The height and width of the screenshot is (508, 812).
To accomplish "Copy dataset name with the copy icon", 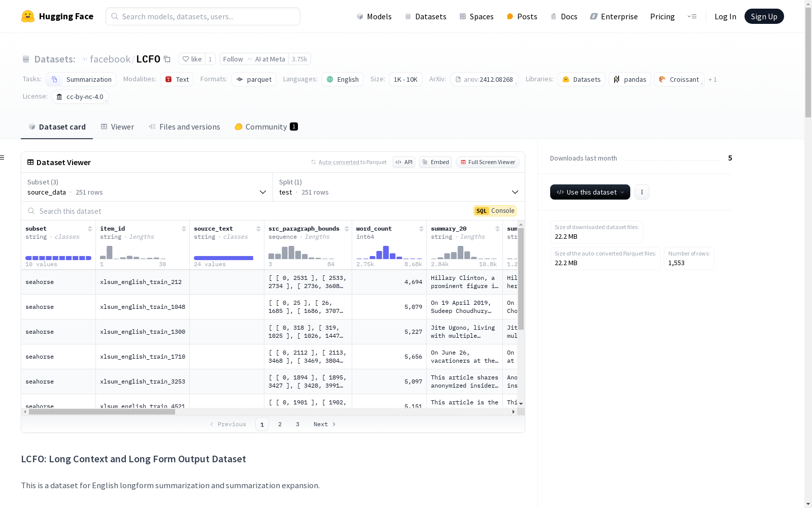I will point(167,59).
